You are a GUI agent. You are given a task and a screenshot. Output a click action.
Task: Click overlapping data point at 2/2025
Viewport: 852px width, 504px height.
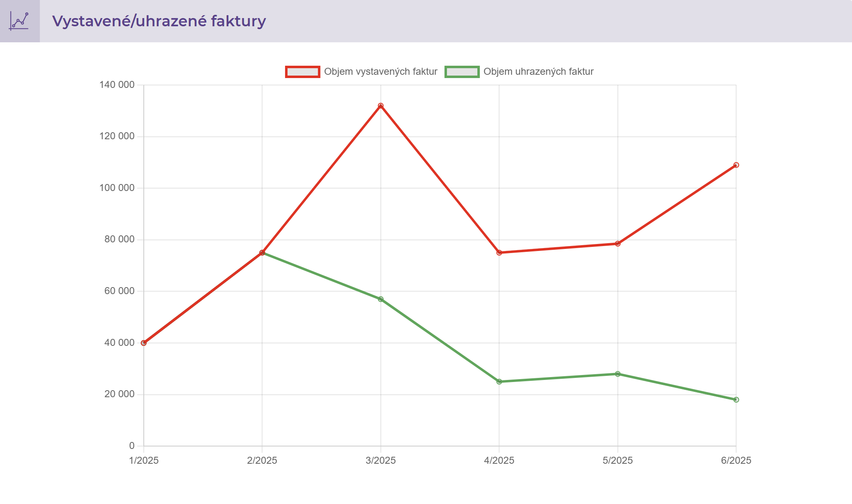[x=262, y=253]
